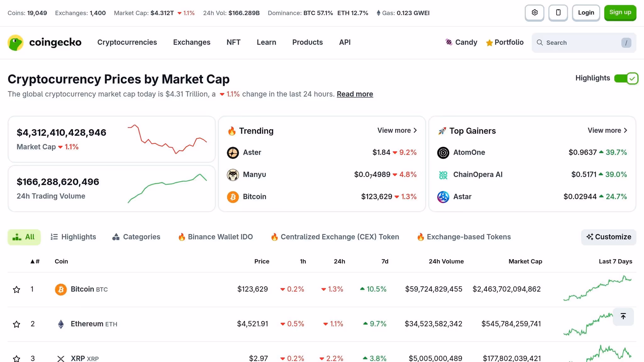Star Bitcoin to add to watchlist
Screen dimensions: 644x362
(16, 289)
